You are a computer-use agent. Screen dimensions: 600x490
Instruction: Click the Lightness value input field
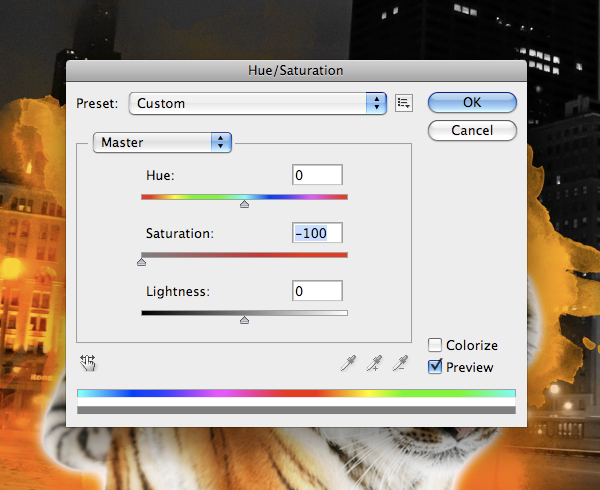[317, 291]
